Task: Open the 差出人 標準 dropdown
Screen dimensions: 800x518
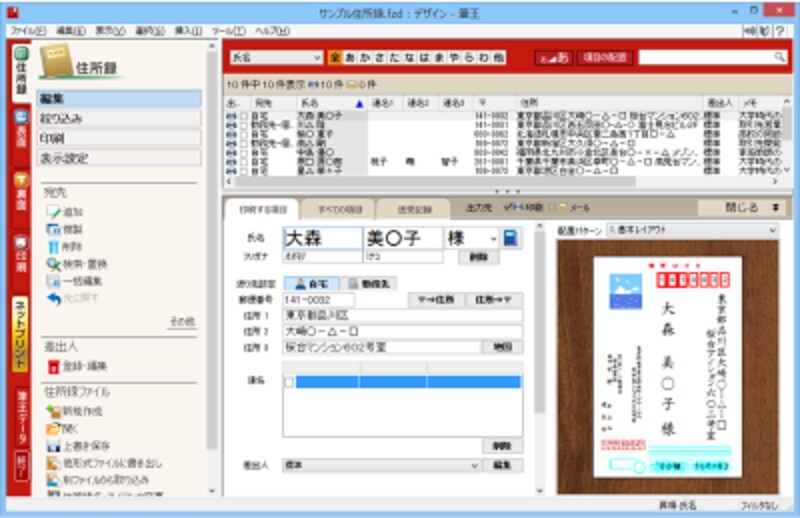Action: pyautogui.click(x=381, y=465)
